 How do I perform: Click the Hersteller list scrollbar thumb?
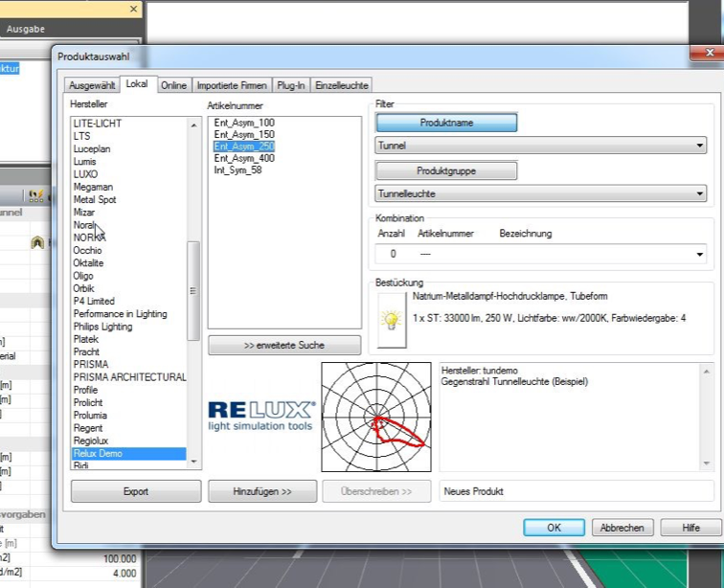[x=193, y=290]
